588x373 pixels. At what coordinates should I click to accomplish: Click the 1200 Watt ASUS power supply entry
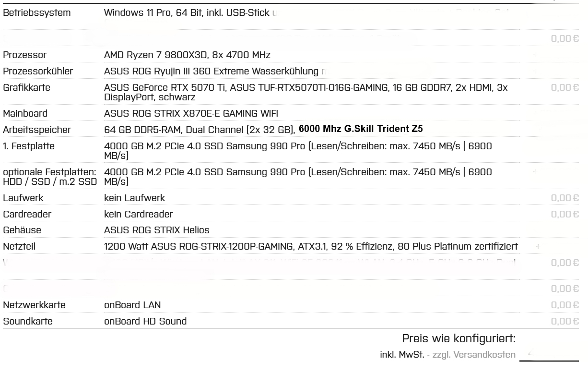coord(310,247)
